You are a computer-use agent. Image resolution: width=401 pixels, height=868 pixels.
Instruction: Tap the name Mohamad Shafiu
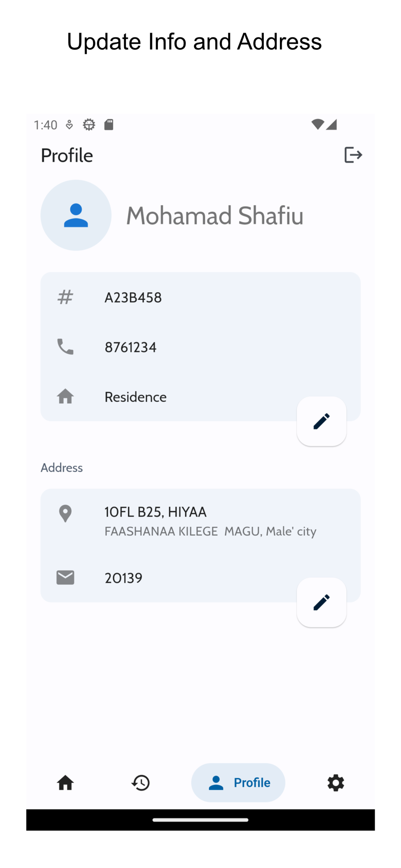click(x=214, y=216)
